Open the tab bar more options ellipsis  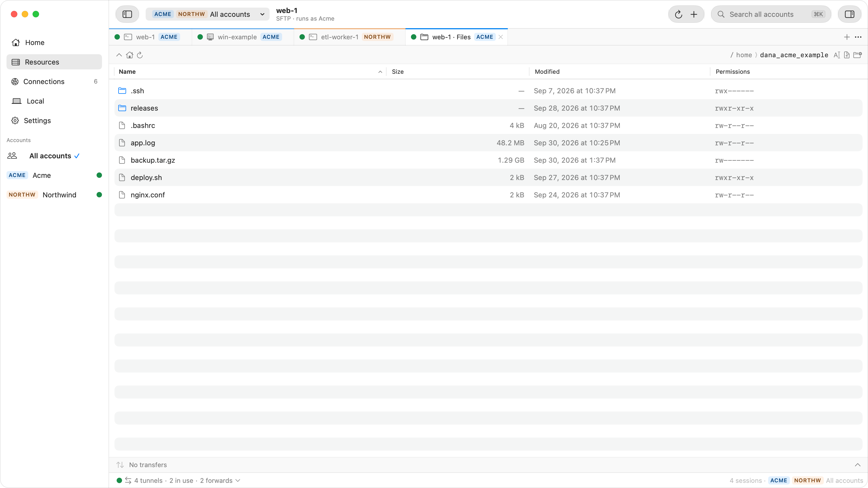(858, 37)
